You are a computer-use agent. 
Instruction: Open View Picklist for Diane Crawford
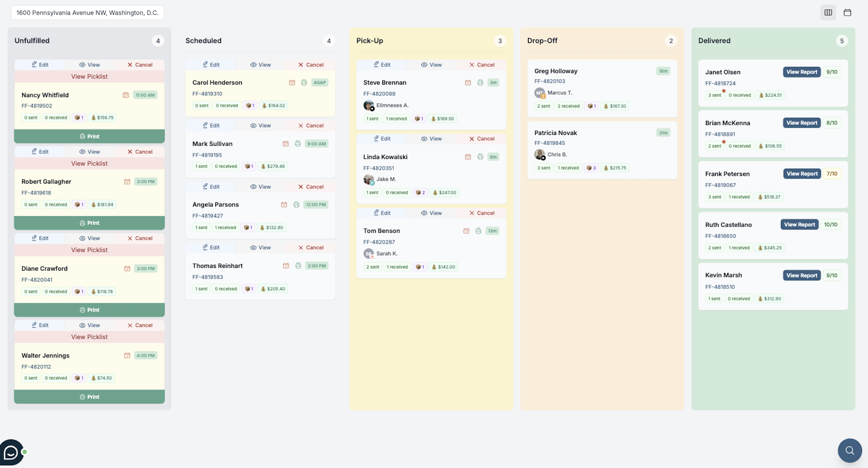click(x=89, y=250)
